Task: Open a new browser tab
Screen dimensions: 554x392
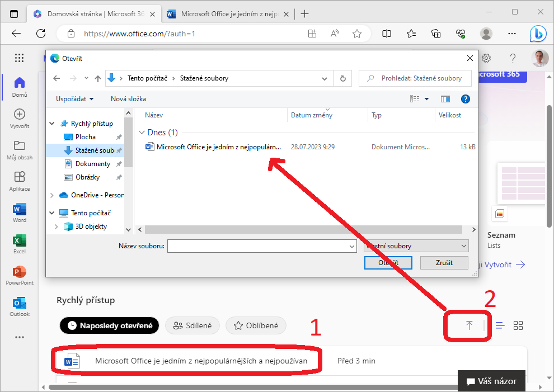Action: click(304, 14)
